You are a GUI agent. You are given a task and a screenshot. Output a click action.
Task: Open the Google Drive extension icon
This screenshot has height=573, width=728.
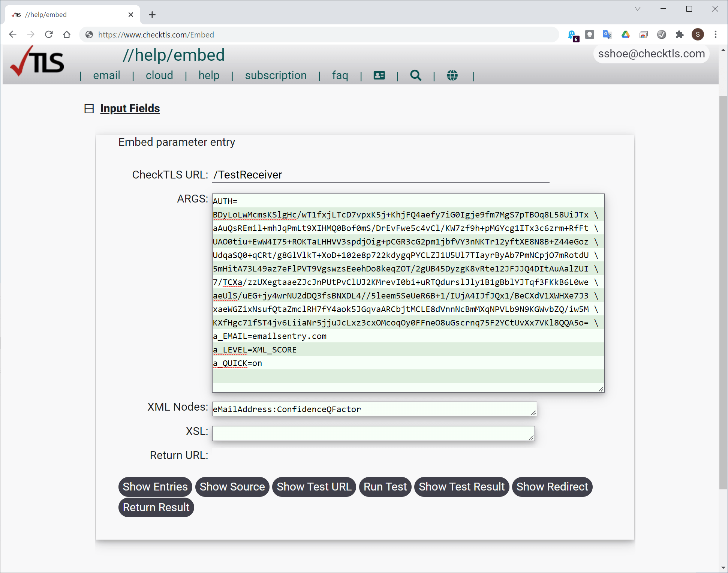point(625,34)
